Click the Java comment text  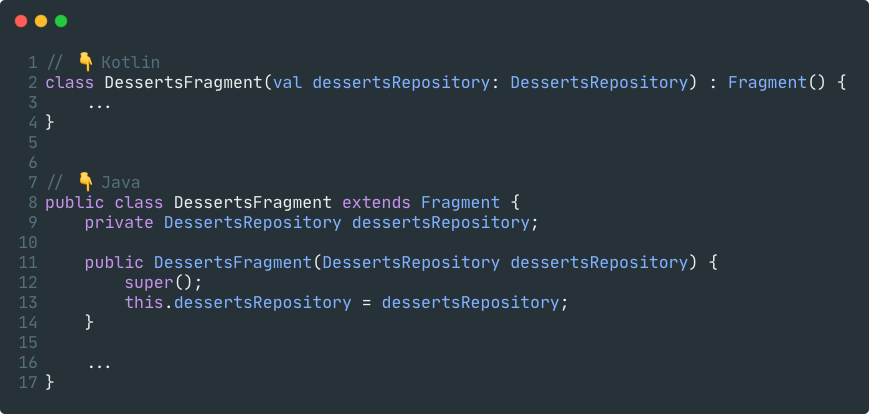120,182
